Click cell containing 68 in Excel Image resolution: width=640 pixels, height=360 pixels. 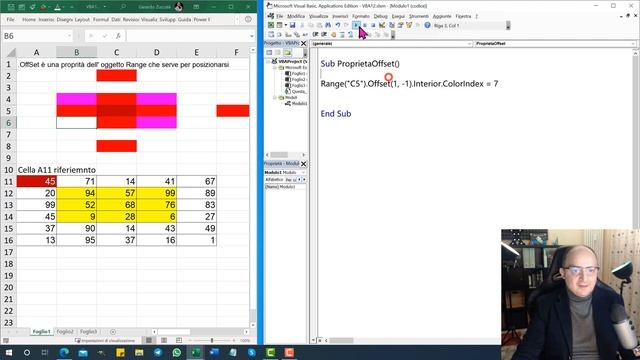116,205
